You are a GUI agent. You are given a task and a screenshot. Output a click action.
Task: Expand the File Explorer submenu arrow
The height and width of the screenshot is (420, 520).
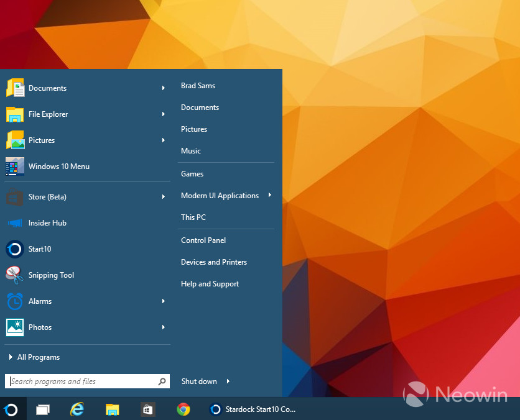164,114
